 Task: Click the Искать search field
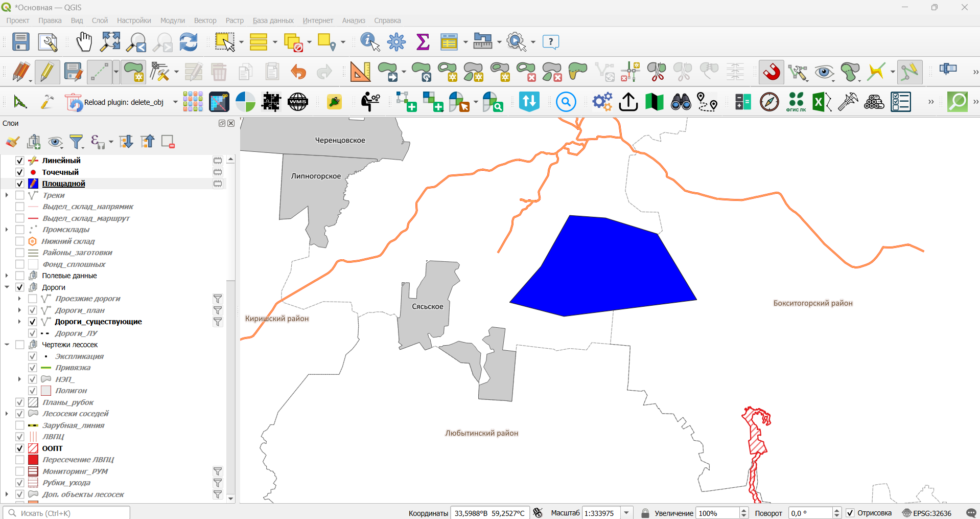tap(66, 513)
